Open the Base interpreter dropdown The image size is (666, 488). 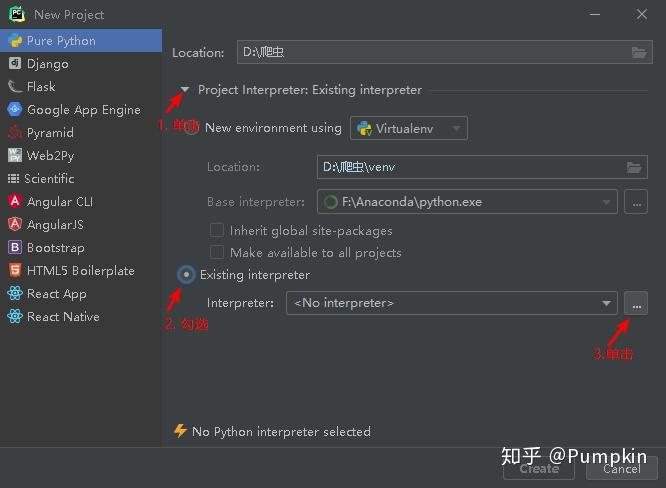coord(467,202)
